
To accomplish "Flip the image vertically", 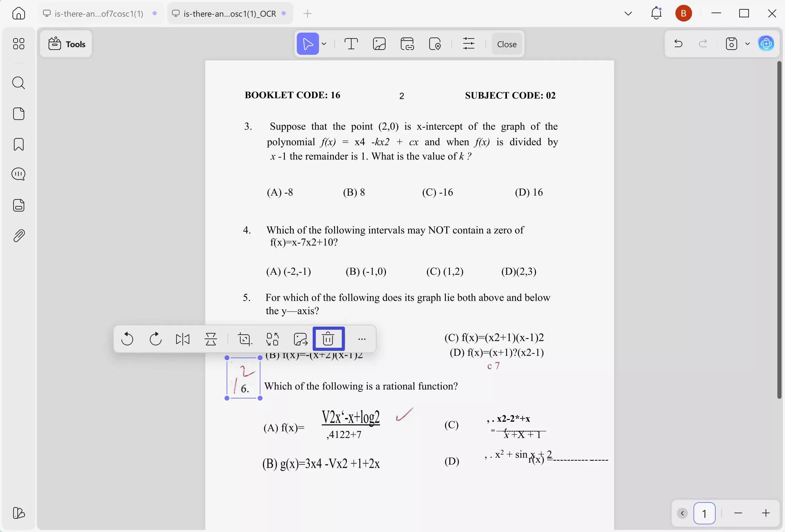I will [x=210, y=339].
